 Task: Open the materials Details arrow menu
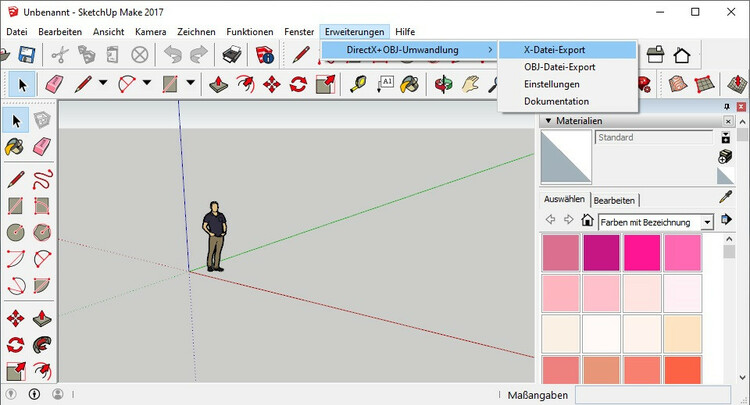726,220
